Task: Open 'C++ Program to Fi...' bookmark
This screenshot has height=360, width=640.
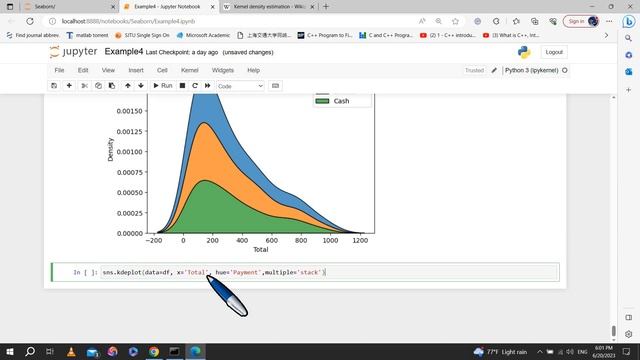Action: coord(325,36)
